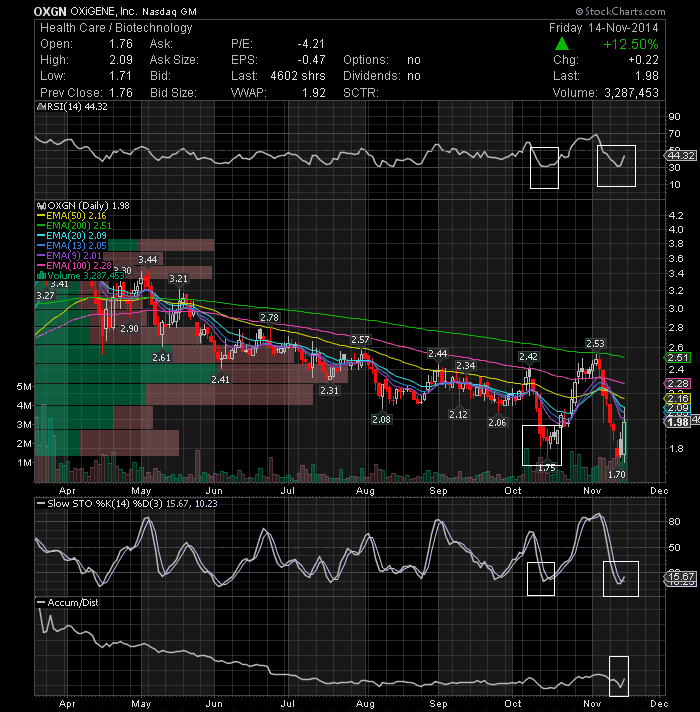Click the Nasdaq GM exchange label
The image size is (700, 712).
pyautogui.click(x=169, y=12)
